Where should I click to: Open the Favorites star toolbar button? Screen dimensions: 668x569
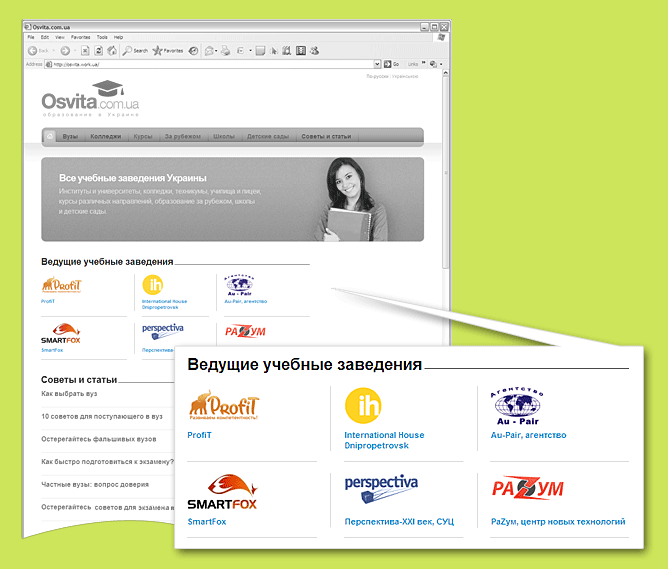click(168, 51)
